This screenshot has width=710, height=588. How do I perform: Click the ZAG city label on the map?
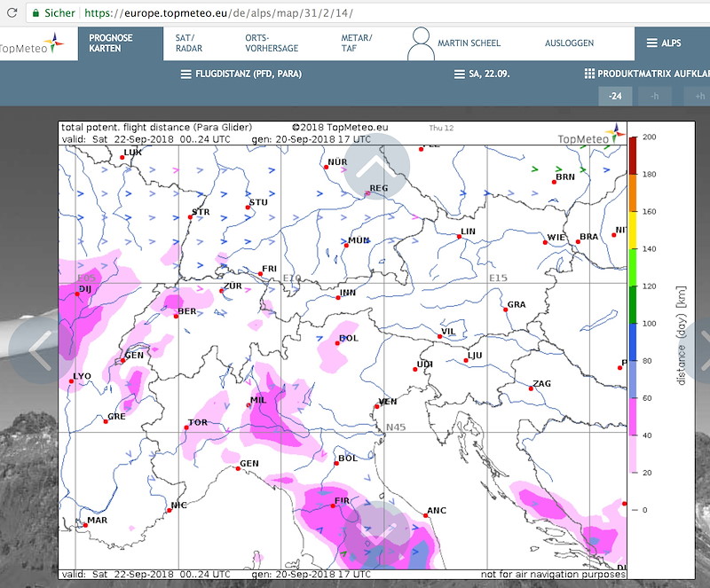[542, 384]
